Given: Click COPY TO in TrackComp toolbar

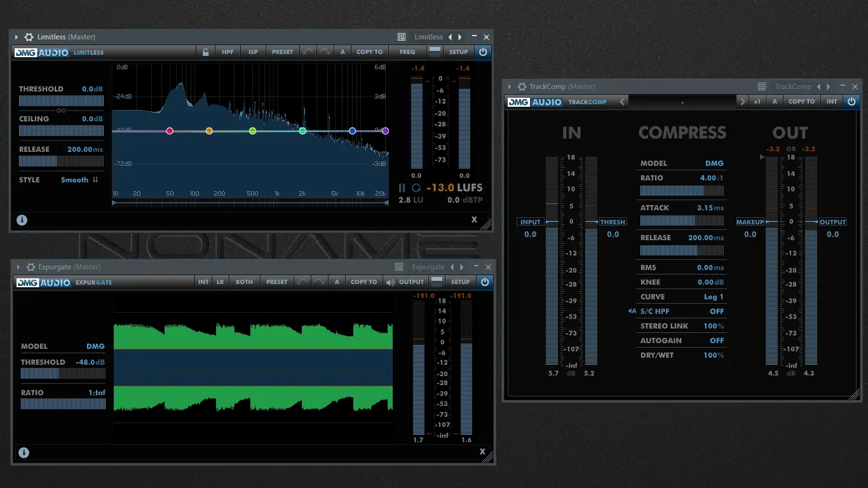Looking at the screenshot, I should (801, 102).
